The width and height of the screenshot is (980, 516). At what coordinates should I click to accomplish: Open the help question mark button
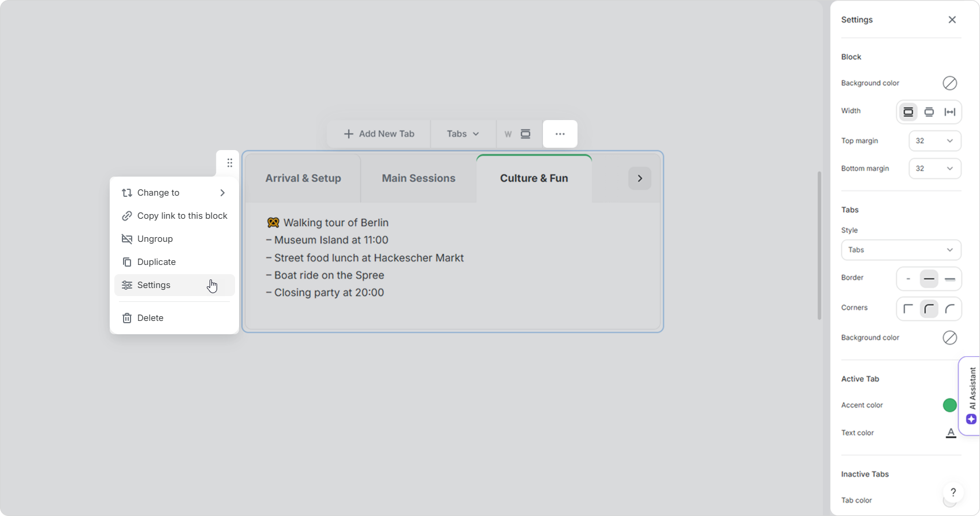(953, 492)
